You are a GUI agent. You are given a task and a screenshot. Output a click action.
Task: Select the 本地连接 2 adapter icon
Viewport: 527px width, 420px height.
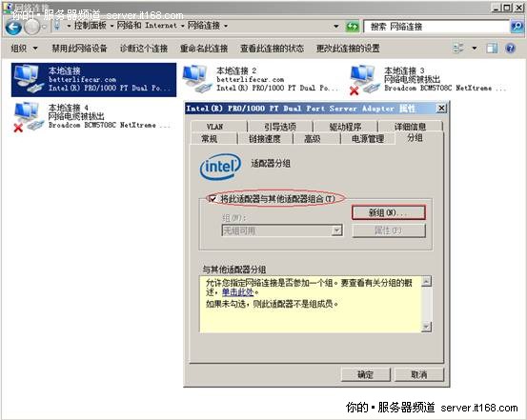[x=197, y=79]
